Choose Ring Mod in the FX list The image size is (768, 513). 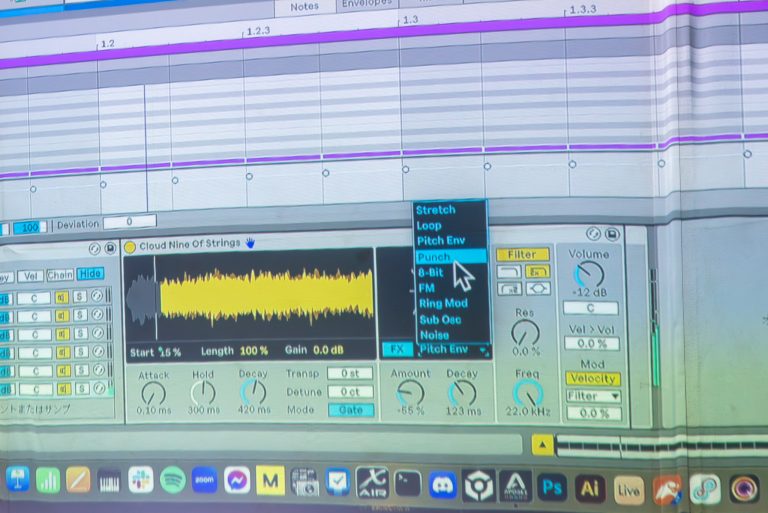[x=442, y=303]
